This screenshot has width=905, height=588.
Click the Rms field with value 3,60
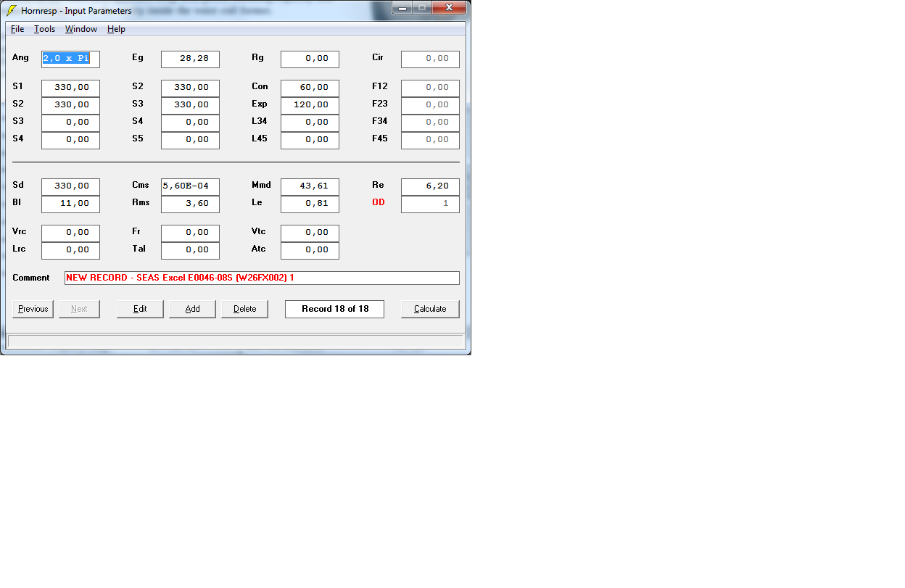(x=190, y=204)
